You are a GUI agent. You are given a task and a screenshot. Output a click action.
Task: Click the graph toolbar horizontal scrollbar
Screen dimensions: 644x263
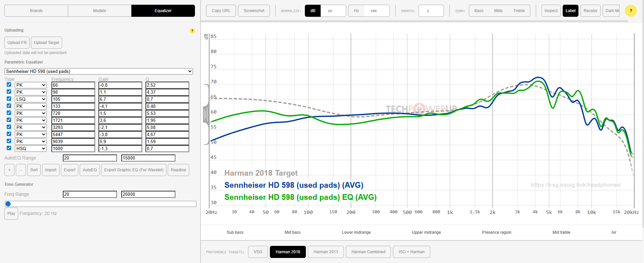click(x=414, y=21)
